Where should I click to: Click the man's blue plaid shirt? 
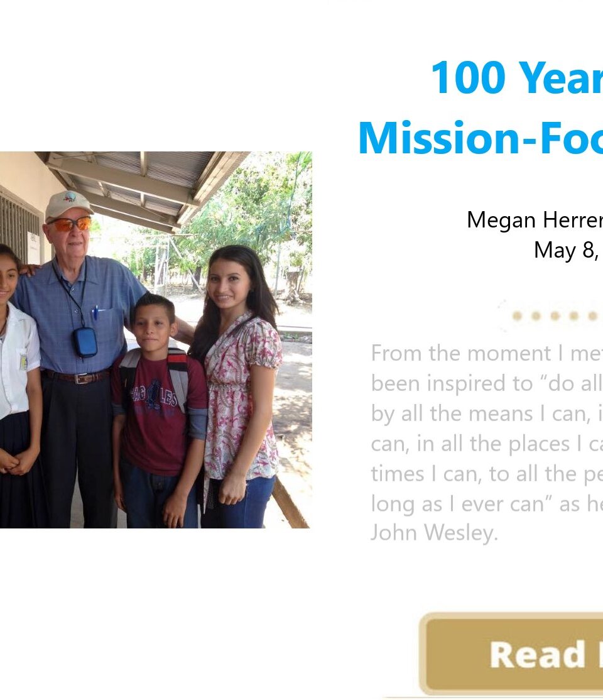pos(107,302)
